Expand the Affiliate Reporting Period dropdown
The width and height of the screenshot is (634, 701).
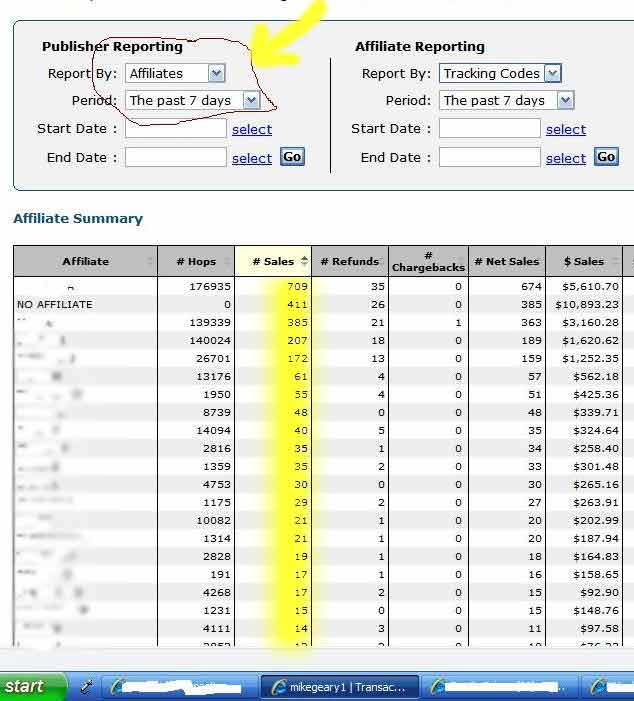pos(565,100)
